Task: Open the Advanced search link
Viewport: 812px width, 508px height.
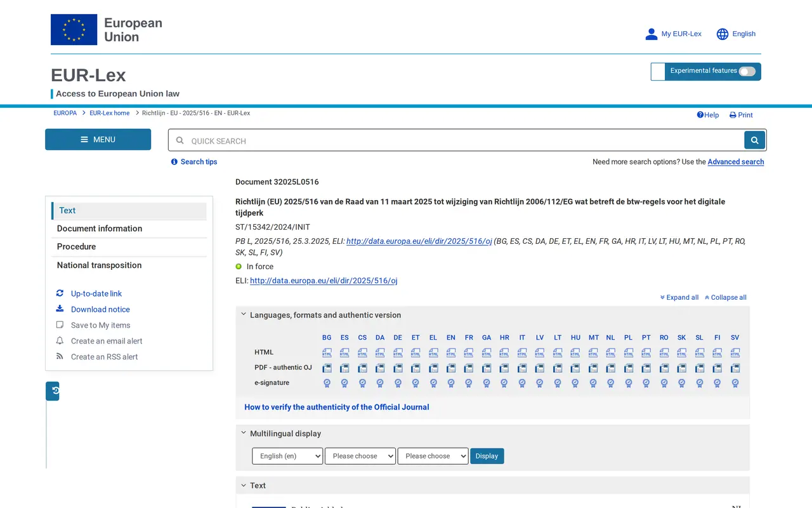Action: tap(736, 162)
